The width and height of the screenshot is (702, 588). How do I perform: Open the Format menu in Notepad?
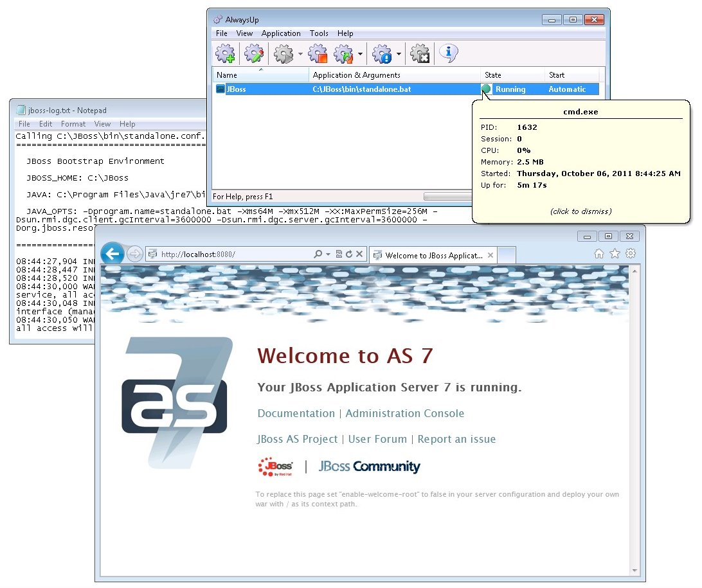pos(73,124)
